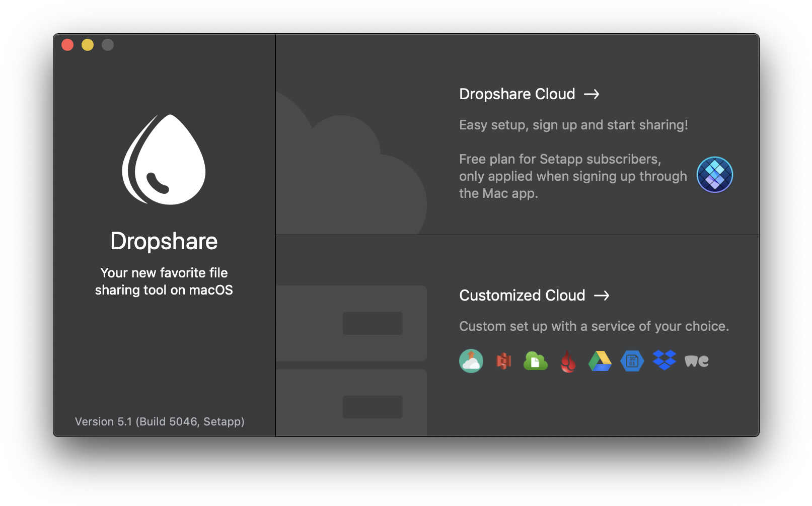
Task: Close the Dropshare window with red button
Action: 67,45
